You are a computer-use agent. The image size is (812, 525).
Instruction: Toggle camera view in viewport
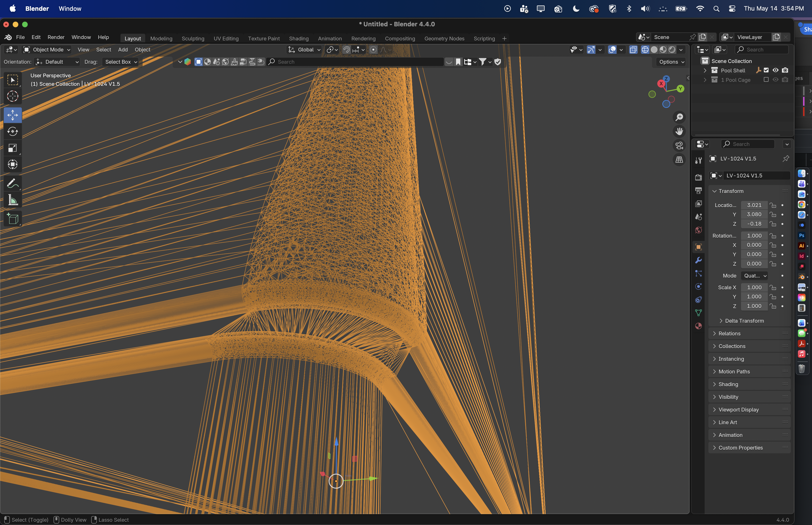[x=679, y=145]
